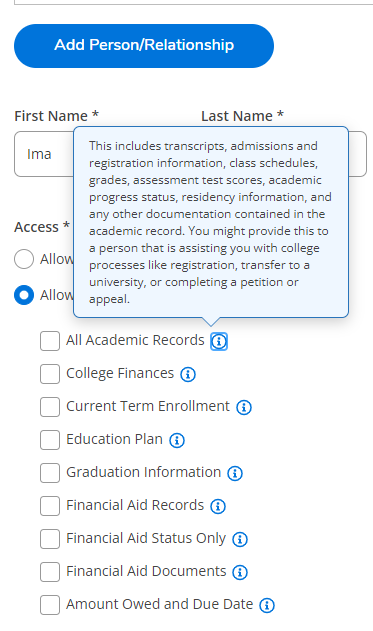373x631 pixels.
Task: Check the Education Plan box
Action: click(50, 440)
